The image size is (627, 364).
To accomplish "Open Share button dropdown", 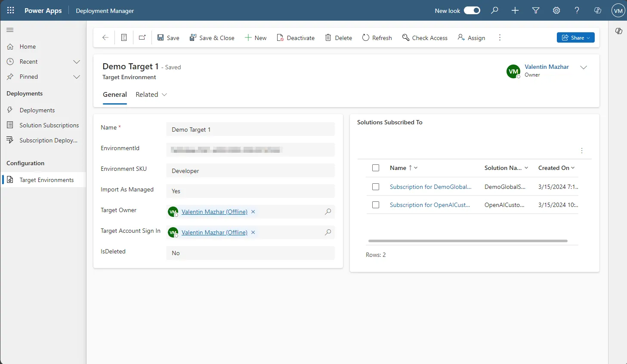I will (576, 37).
